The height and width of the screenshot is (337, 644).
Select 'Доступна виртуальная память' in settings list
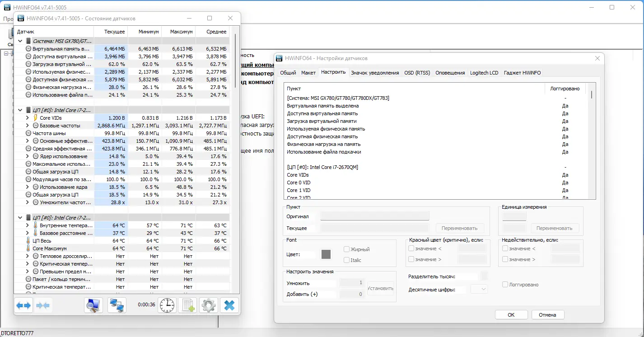point(322,113)
